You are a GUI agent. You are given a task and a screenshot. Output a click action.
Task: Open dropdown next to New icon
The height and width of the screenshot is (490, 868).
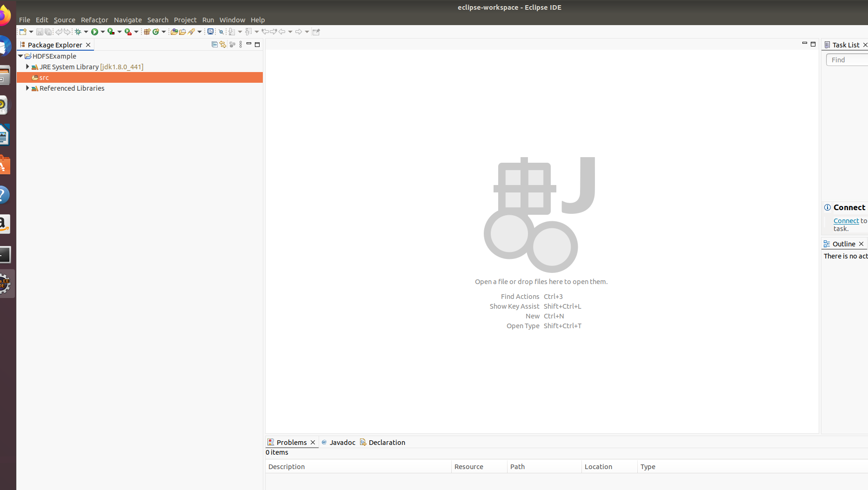click(31, 32)
